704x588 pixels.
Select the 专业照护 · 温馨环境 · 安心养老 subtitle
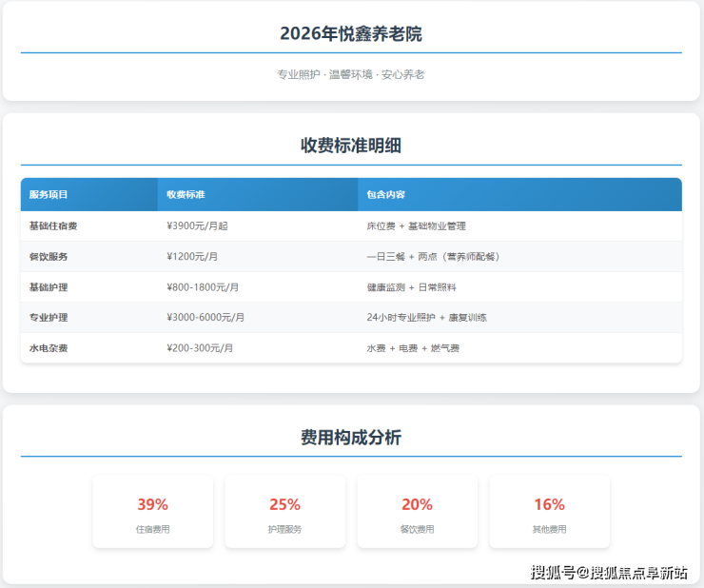tap(351, 74)
